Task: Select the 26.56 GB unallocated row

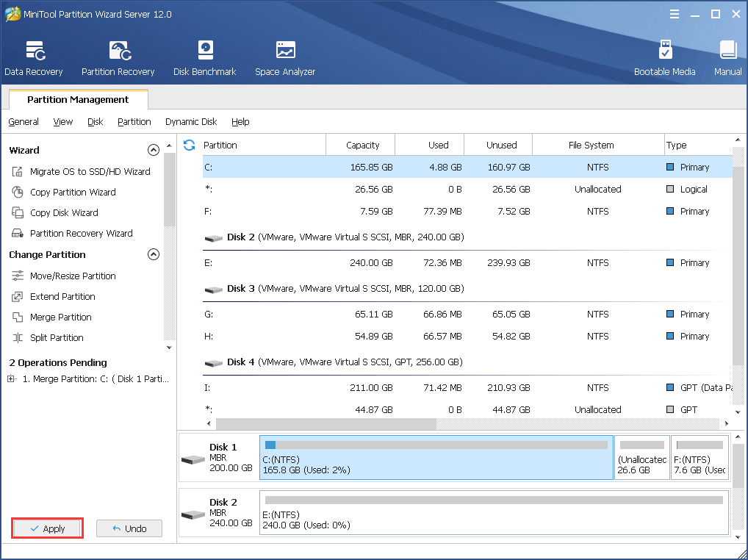Action: click(x=467, y=189)
